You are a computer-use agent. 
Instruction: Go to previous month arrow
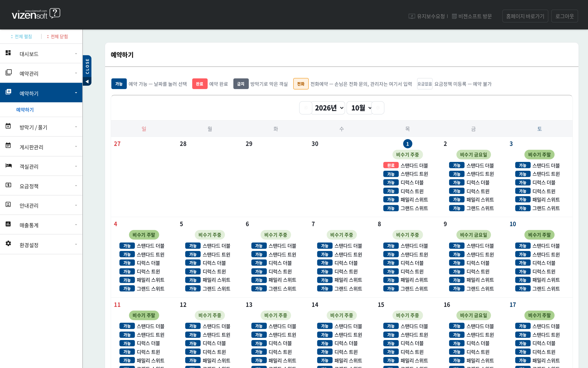coord(306,108)
